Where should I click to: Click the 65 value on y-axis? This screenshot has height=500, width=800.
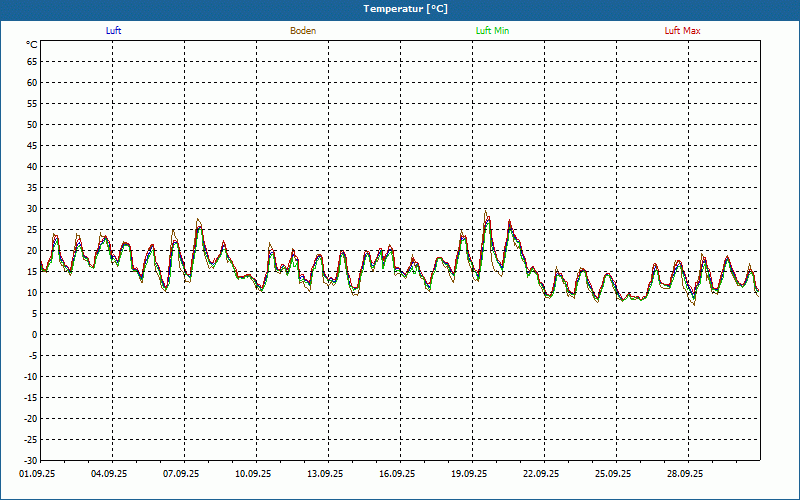[x=31, y=61]
